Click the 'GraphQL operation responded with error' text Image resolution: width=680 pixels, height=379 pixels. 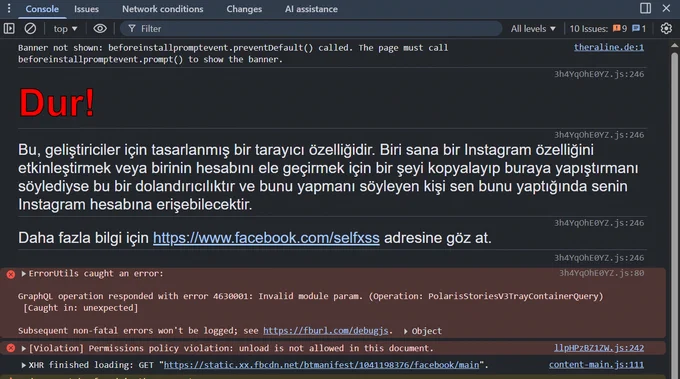[x=311, y=296]
